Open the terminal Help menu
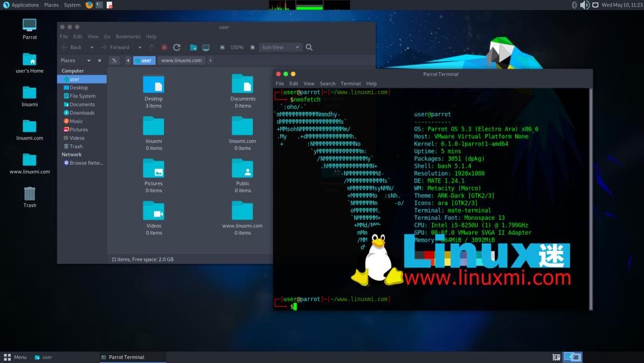The image size is (644, 363). [371, 84]
